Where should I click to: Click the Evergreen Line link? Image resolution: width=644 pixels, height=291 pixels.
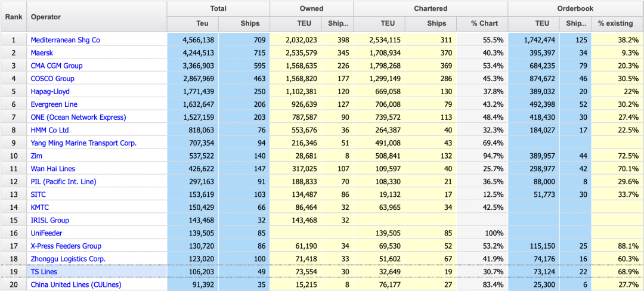click(54, 104)
